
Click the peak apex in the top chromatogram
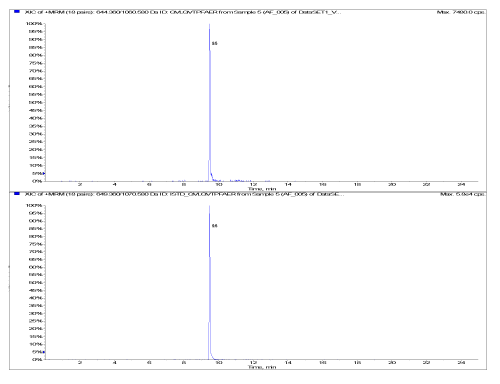pos(209,25)
